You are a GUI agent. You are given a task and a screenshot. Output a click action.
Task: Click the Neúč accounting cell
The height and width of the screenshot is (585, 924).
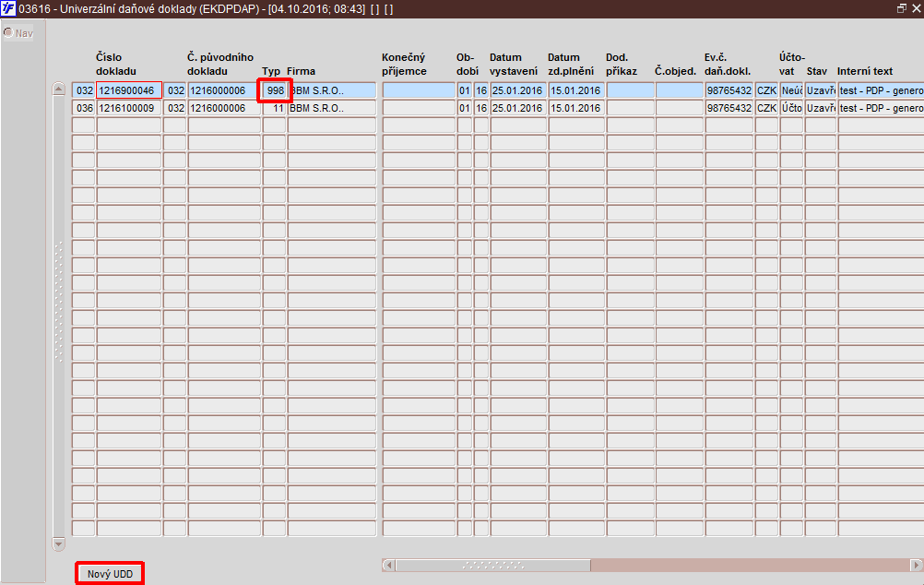point(791,90)
